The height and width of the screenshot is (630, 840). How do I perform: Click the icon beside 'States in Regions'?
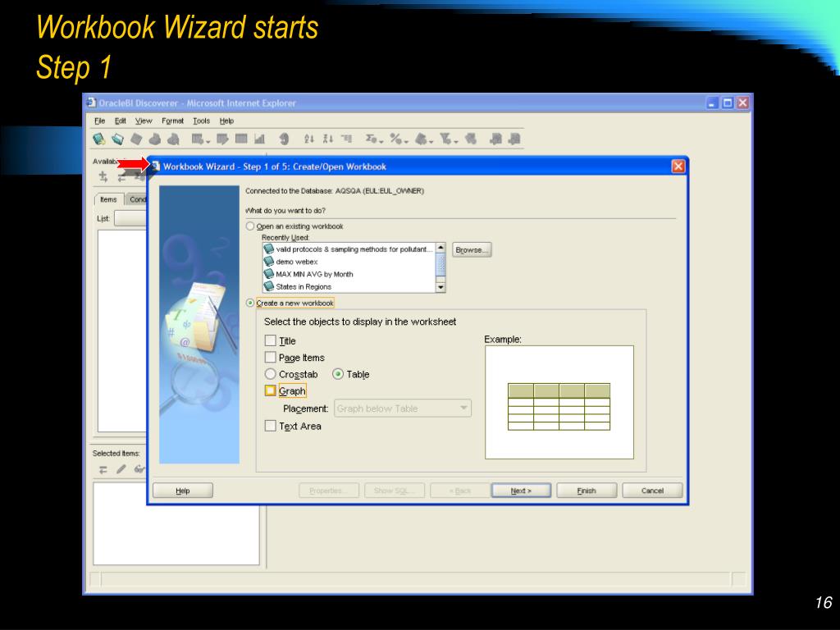pos(269,286)
